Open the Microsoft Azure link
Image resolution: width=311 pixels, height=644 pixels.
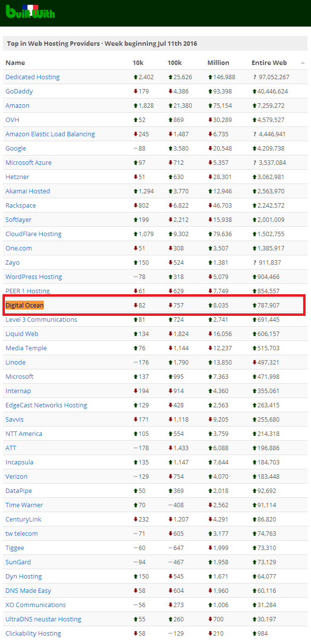coord(28,162)
